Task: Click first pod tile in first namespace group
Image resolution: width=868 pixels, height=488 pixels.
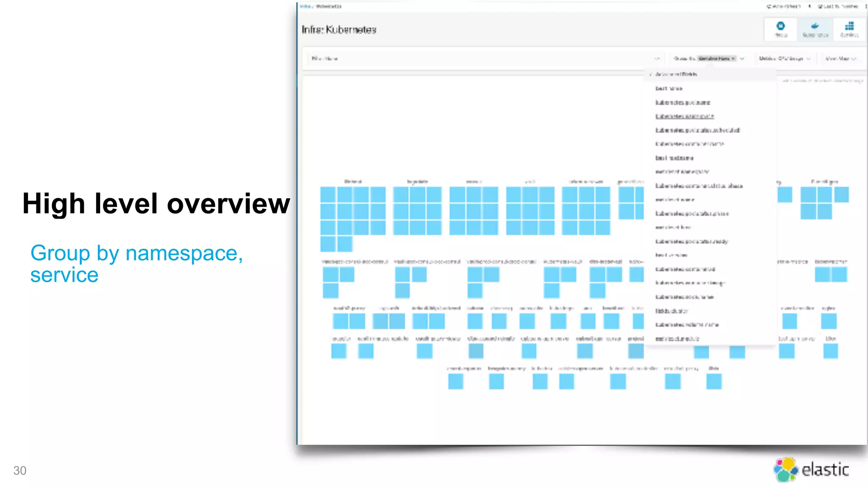Action: click(x=328, y=194)
